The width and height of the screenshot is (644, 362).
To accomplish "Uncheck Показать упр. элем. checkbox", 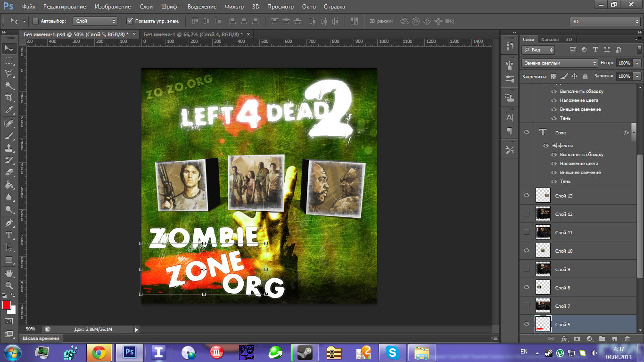I will (131, 21).
